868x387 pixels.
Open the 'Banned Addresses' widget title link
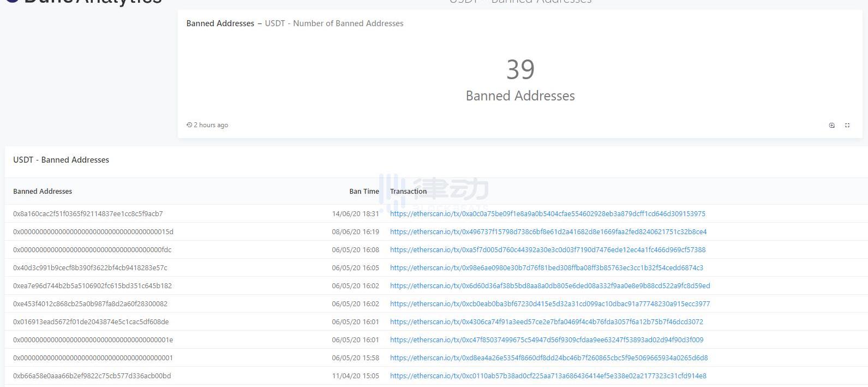click(x=220, y=23)
